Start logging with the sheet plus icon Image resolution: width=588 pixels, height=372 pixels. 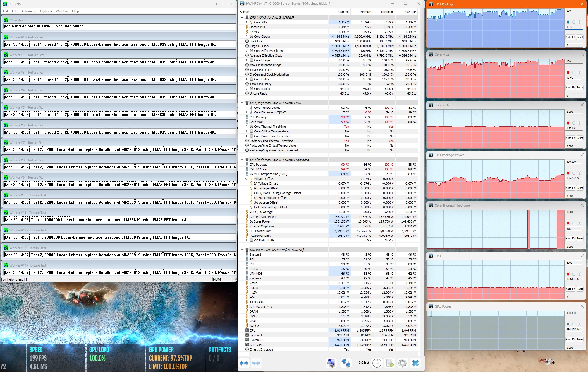(390, 363)
